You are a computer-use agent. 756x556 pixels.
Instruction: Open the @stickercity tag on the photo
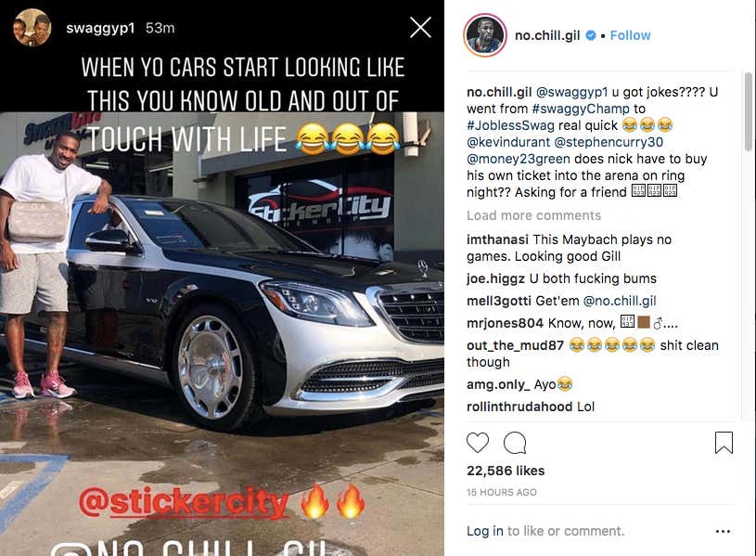184,502
